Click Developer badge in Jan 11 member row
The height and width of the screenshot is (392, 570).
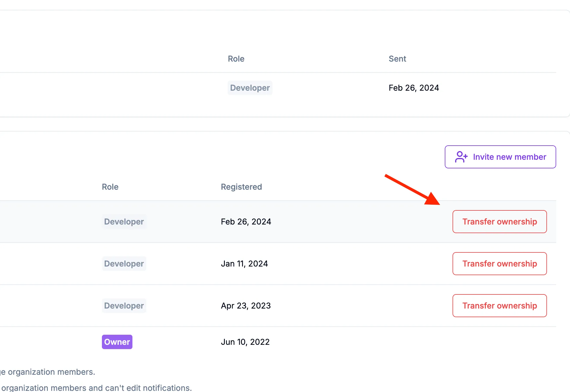point(124,264)
